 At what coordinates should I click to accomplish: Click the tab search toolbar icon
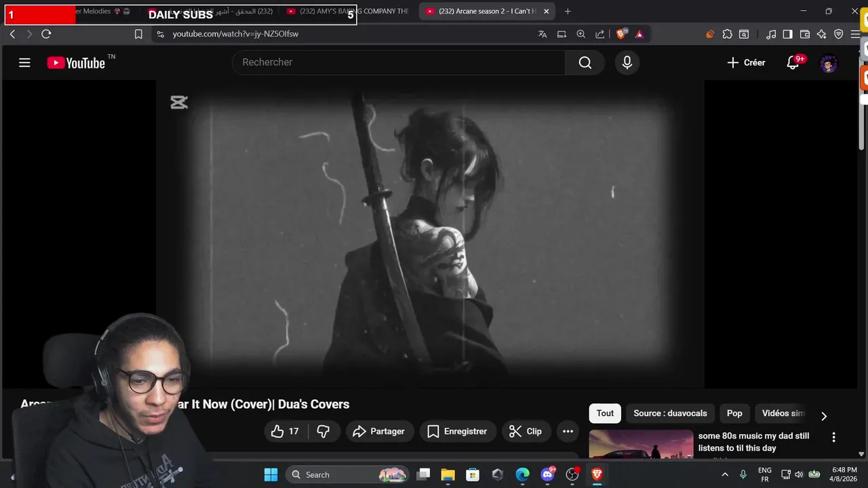pyautogui.click(x=744, y=34)
